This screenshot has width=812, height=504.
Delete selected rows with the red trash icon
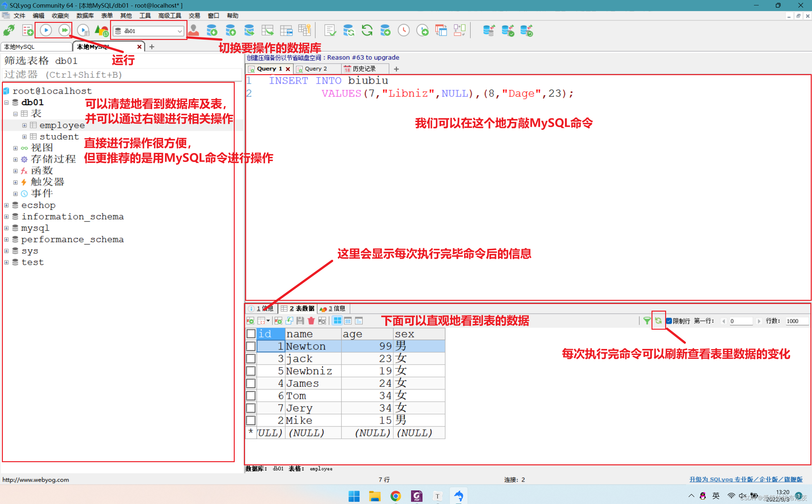point(311,321)
